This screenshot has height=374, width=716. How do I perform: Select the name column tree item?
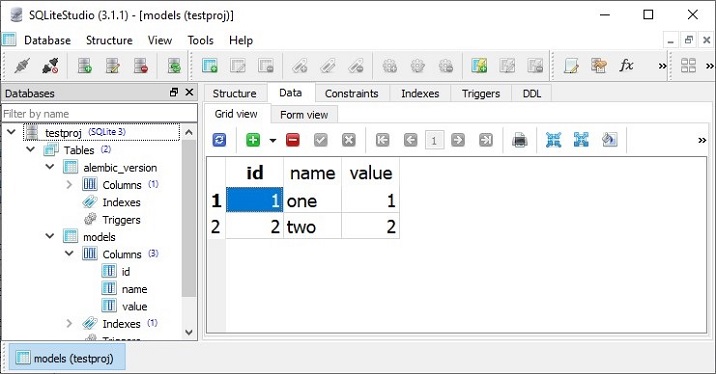click(x=134, y=289)
